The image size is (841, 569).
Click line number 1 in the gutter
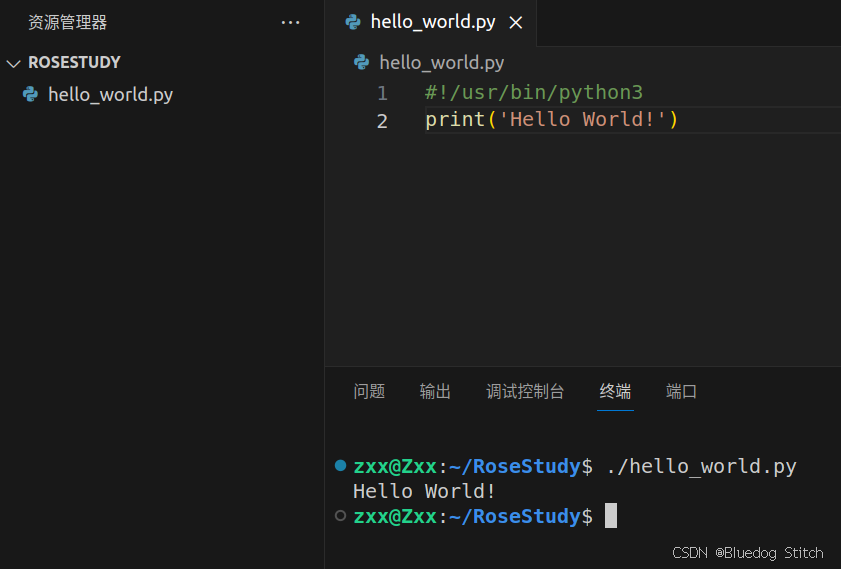pos(382,93)
